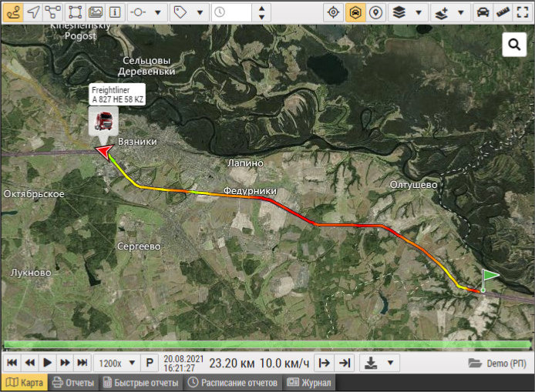Screen dimensions: 535x392
Task: Expand the map layers dropdown arrow
Action: click(419, 12)
